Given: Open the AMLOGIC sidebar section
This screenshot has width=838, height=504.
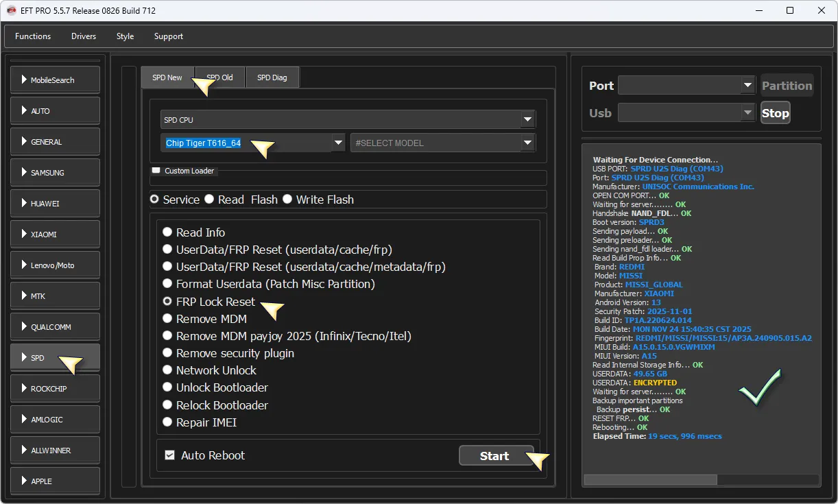Looking at the screenshot, I should [56, 419].
